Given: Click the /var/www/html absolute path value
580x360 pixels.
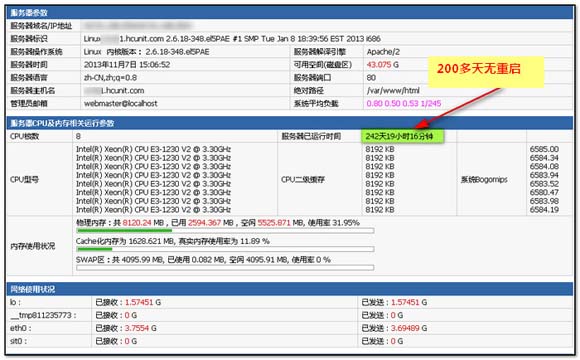Looking at the screenshot, I should tap(393, 90).
